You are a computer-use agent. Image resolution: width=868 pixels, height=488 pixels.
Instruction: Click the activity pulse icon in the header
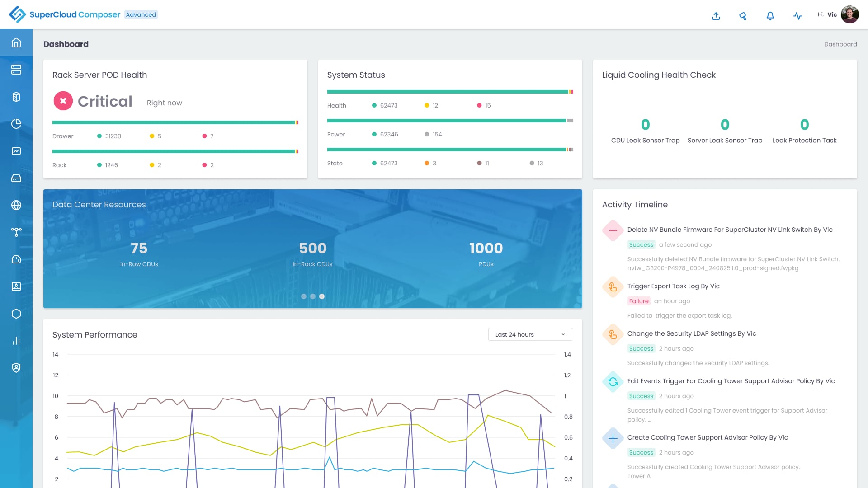(797, 15)
